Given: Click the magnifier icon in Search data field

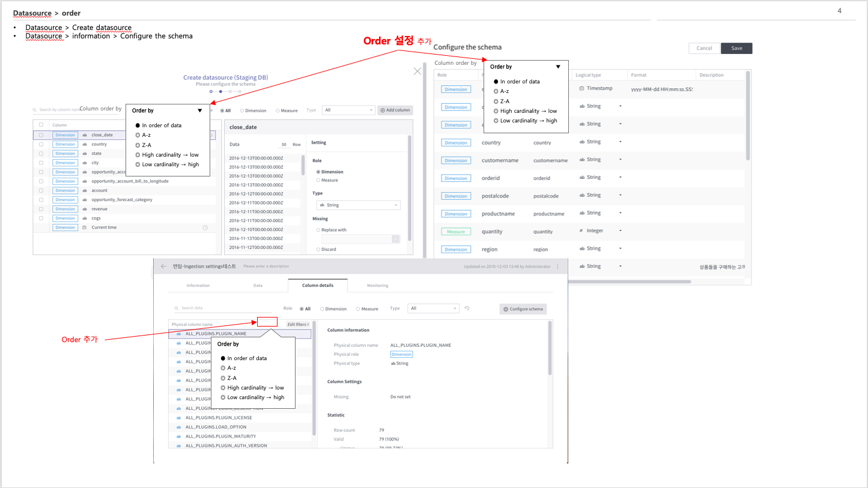Looking at the screenshot, I should click(x=177, y=308).
